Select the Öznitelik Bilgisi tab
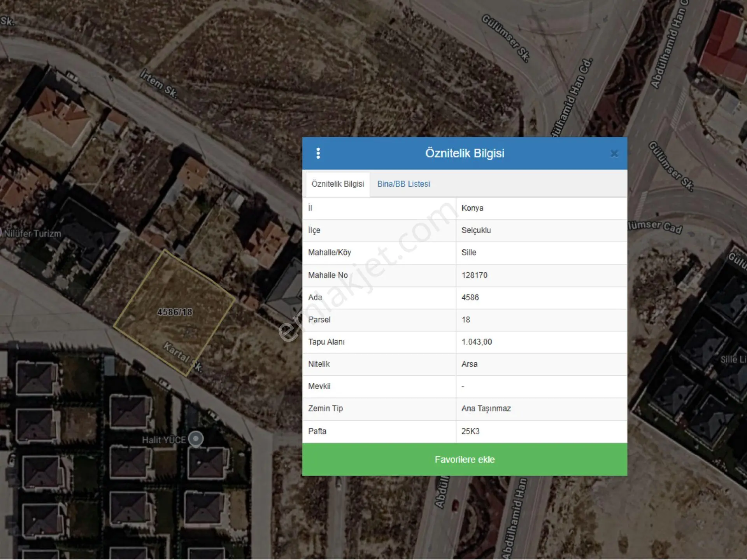 [338, 184]
